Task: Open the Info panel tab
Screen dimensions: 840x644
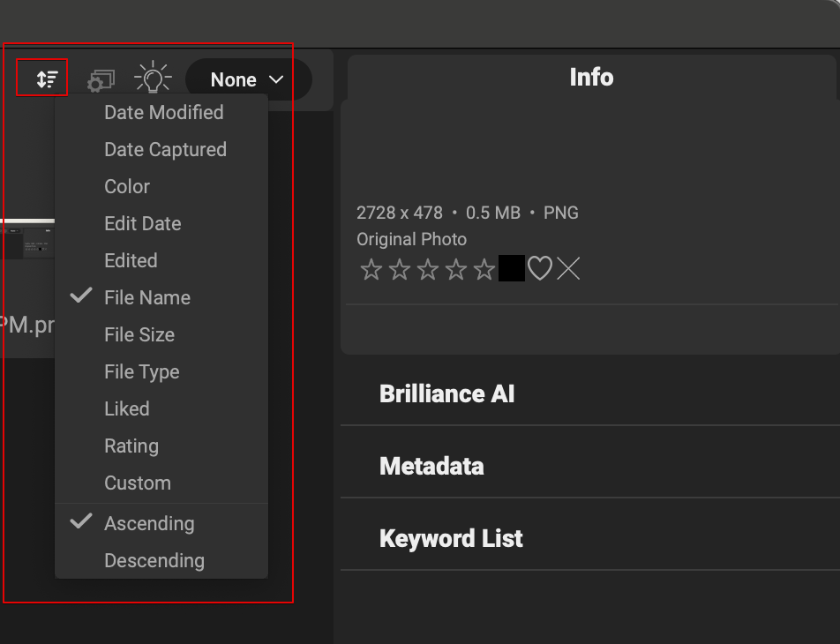Action: tap(591, 78)
